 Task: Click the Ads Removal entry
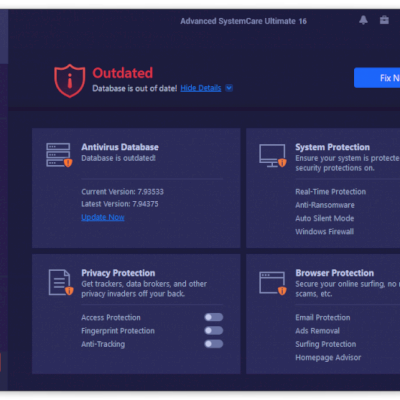coord(318,331)
